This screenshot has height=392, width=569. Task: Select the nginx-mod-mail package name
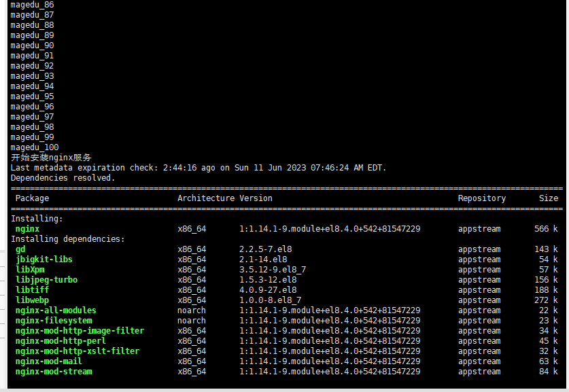pos(49,361)
